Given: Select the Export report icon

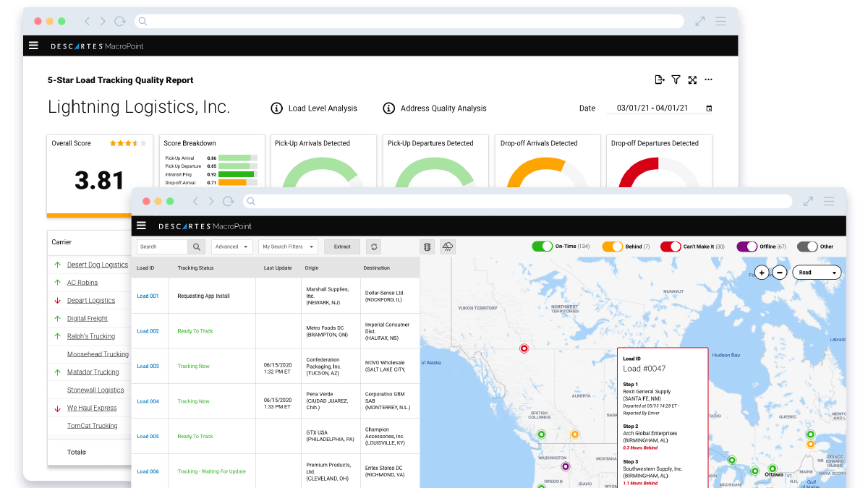Looking at the screenshot, I should [x=660, y=80].
